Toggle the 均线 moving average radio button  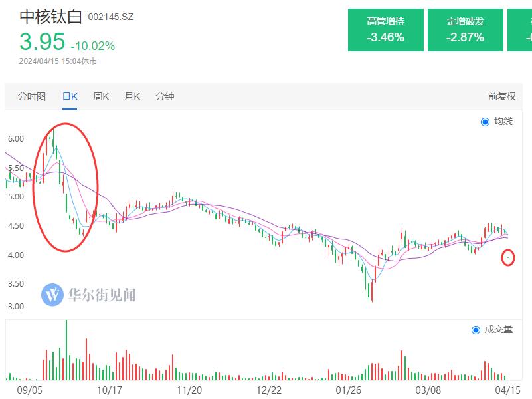(486, 122)
